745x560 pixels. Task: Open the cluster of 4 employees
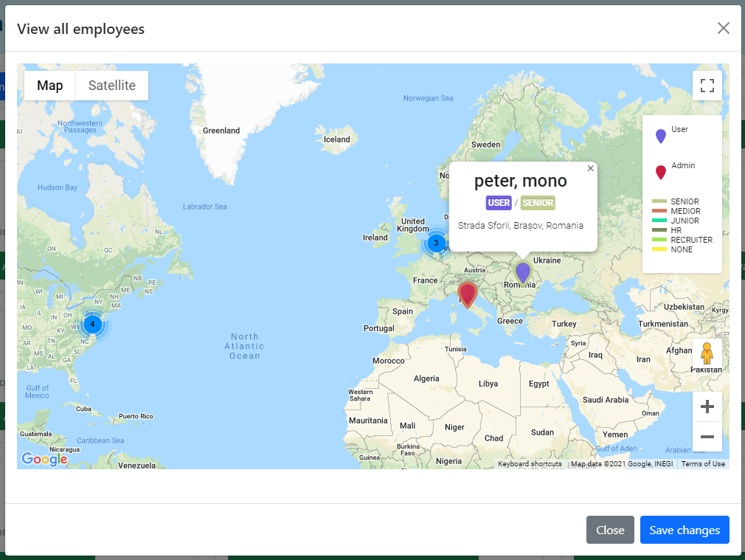point(93,324)
